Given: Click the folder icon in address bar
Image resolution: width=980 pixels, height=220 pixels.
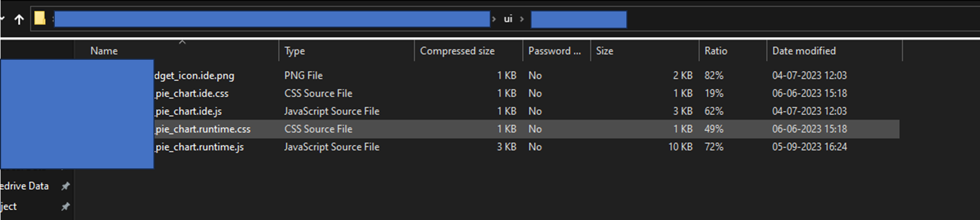Looking at the screenshot, I should pyautogui.click(x=40, y=18).
